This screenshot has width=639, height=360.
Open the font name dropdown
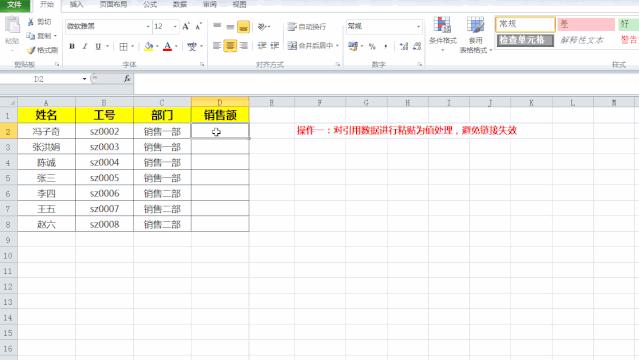click(x=148, y=27)
